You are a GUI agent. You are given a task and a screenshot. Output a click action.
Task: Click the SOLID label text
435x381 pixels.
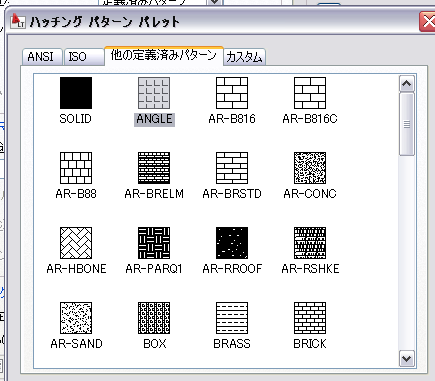[x=75, y=119]
